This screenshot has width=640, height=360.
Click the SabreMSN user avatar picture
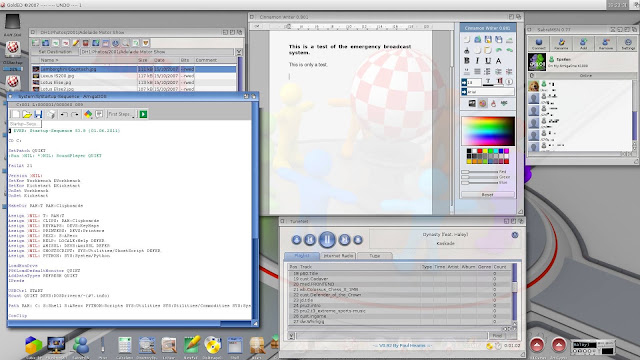click(x=537, y=62)
